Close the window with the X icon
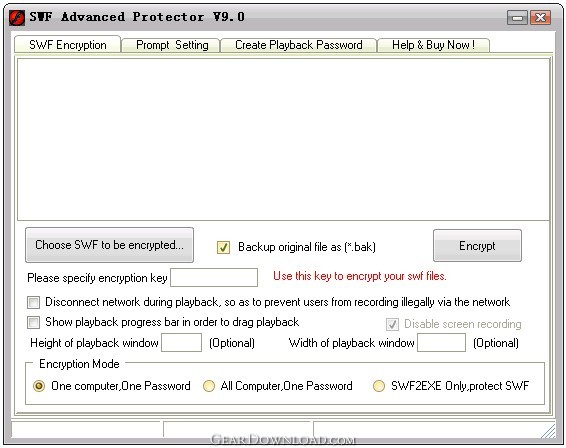 click(x=540, y=17)
